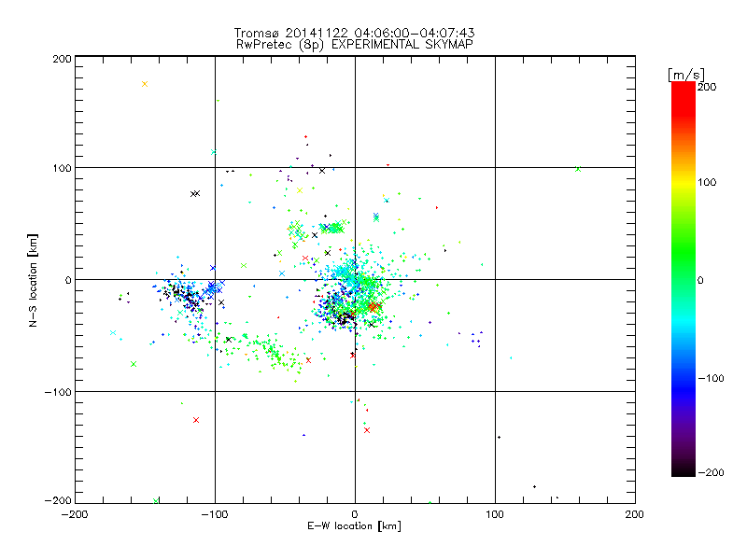Click the black bottom end of the colorbar
Viewport: 747px width, 560px height.
[684, 471]
